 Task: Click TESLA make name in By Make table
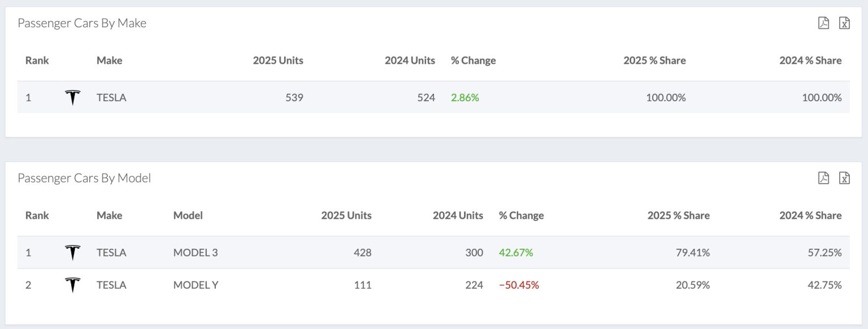point(111,98)
